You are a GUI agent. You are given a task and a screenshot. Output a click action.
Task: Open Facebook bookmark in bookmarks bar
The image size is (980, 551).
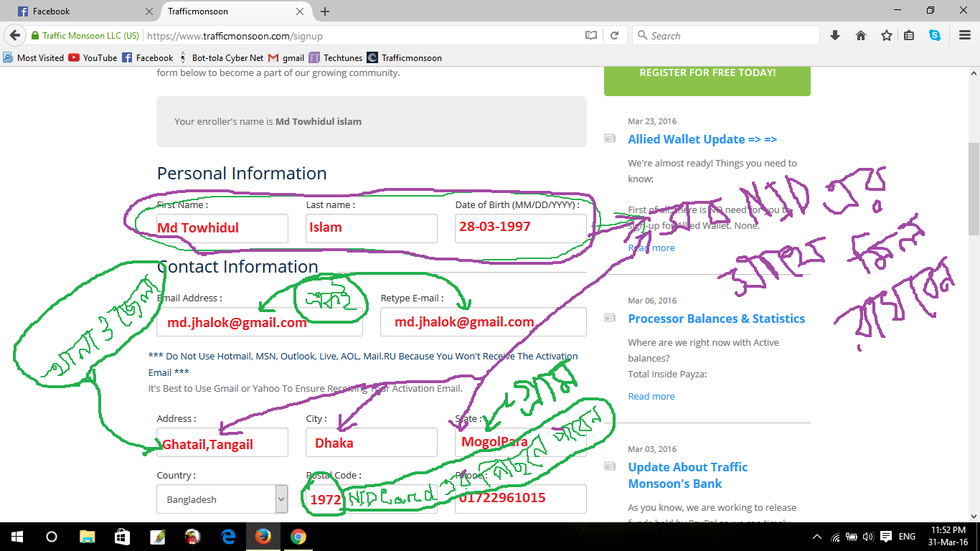[148, 57]
